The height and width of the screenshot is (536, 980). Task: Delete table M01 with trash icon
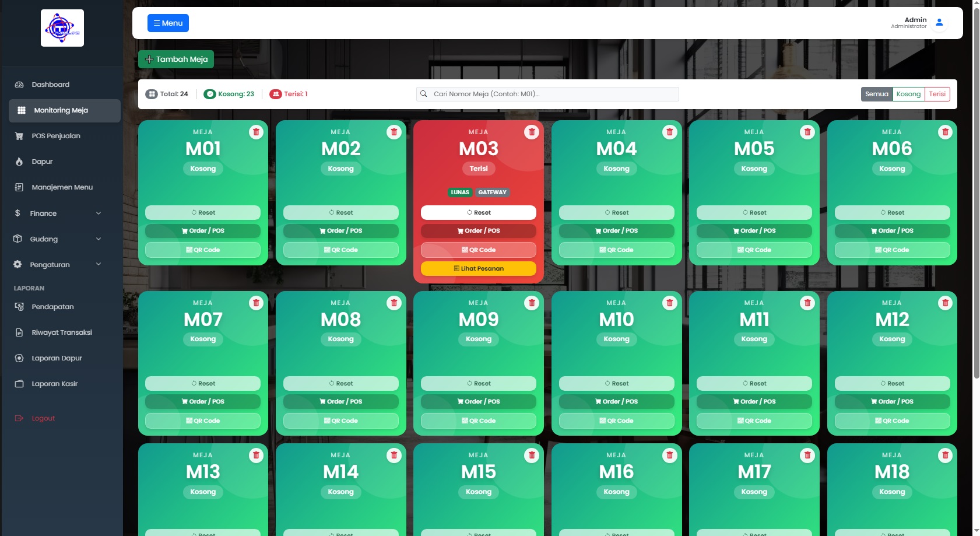tap(256, 132)
